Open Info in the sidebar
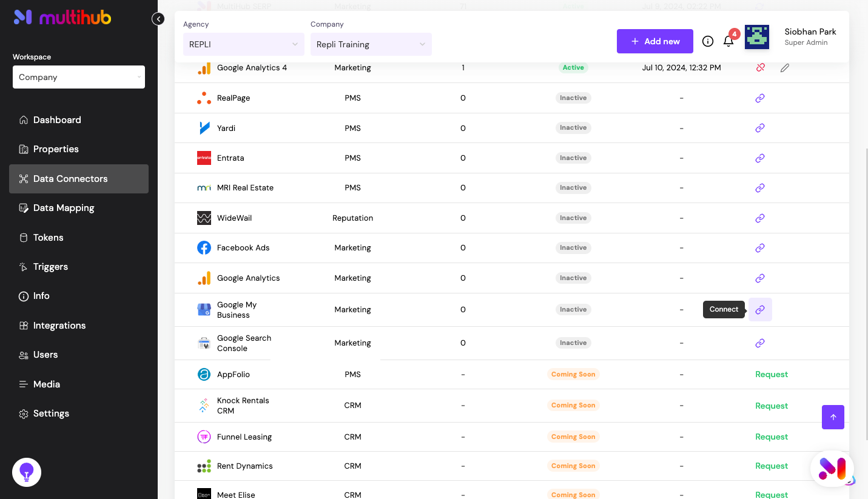 tap(79, 296)
